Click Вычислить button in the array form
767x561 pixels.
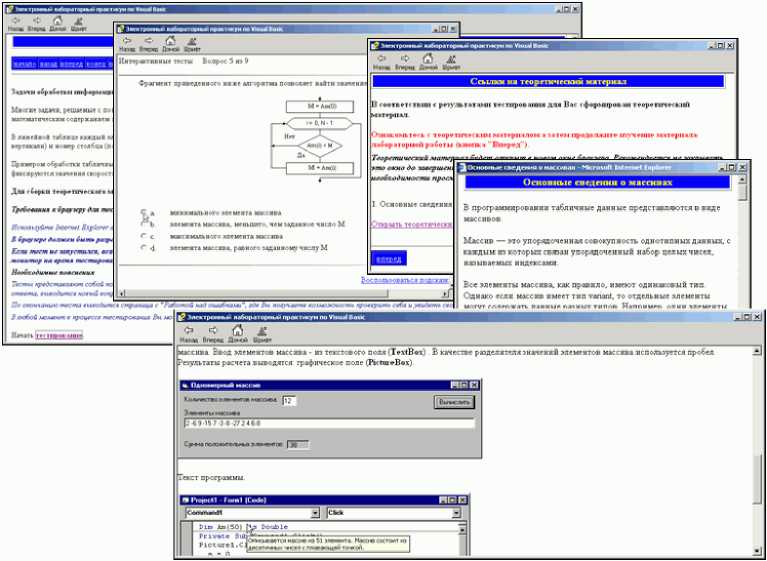click(x=454, y=402)
